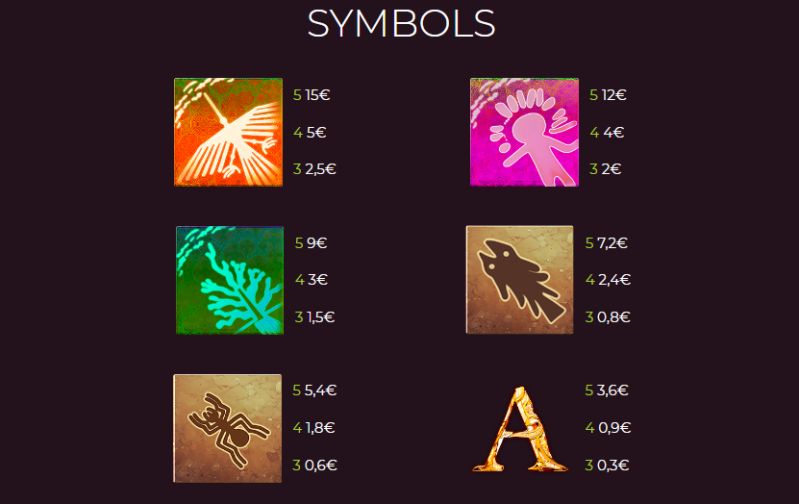This screenshot has height=504, width=799.
Task: Click the 9€ payout next to tree
Action: coord(316,243)
